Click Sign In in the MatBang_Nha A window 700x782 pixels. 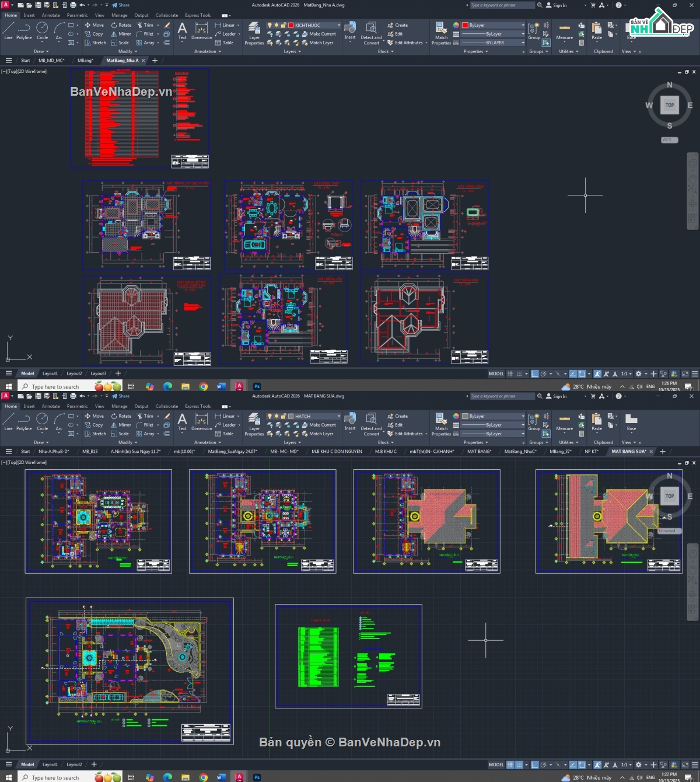(x=556, y=5)
